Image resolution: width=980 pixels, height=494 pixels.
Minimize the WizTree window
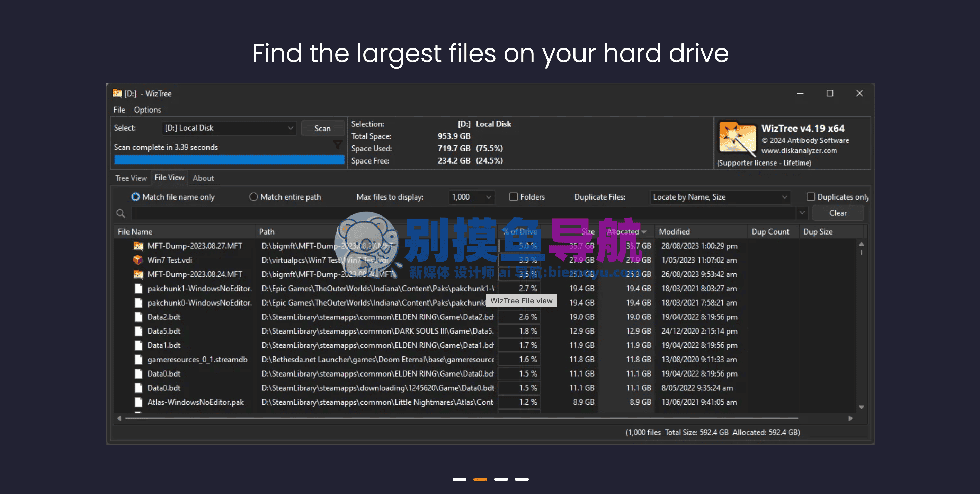click(x=800, y=93)
